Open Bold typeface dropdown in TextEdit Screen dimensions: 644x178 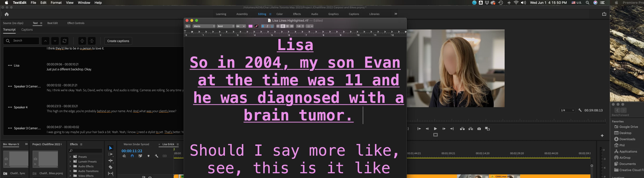click(x=225, y=26)
